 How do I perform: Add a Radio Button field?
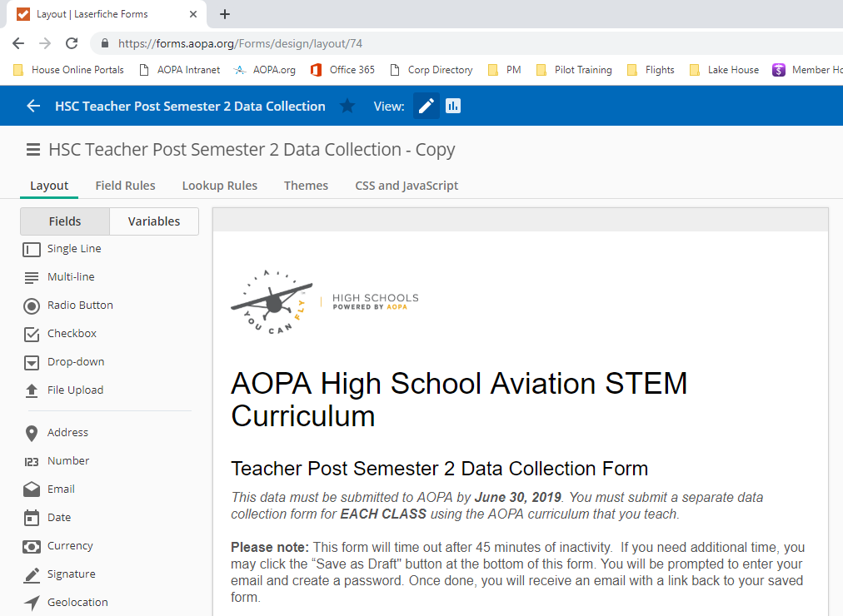[80, 306]
